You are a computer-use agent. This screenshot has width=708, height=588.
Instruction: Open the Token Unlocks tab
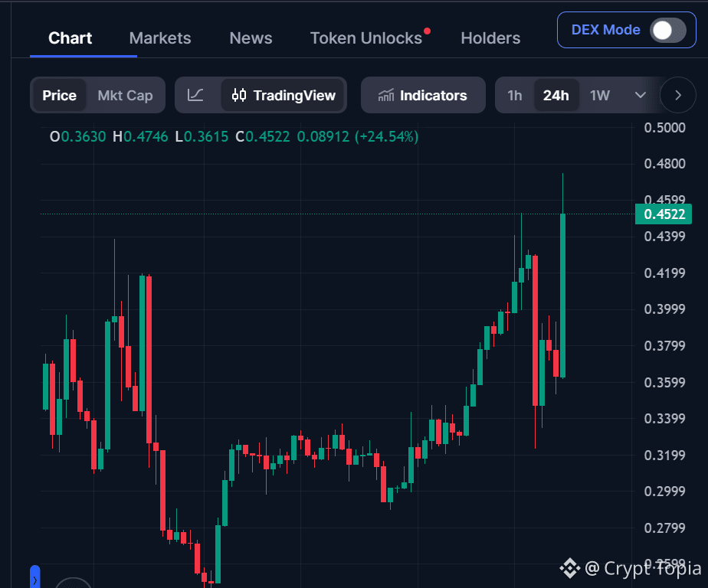(x=366, y=38)
